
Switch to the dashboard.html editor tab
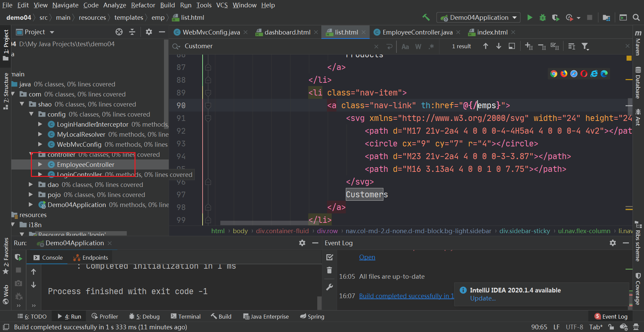click(287, 32)
